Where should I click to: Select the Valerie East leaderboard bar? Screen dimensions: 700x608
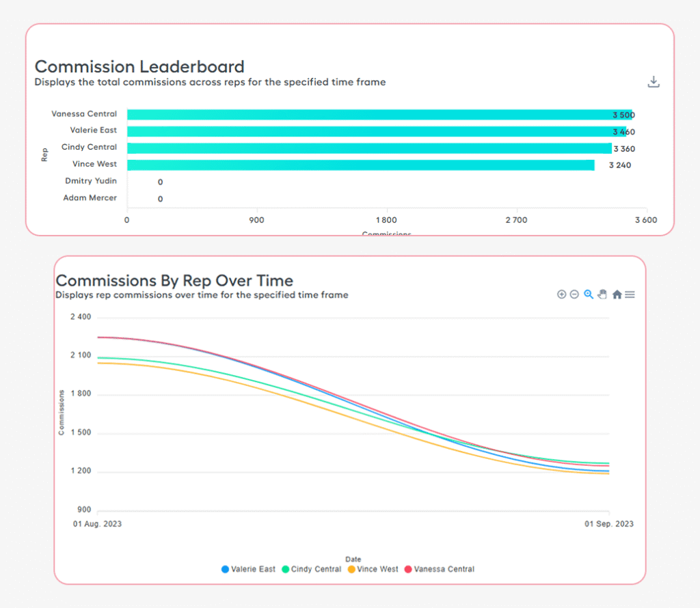tap(376, 131)
